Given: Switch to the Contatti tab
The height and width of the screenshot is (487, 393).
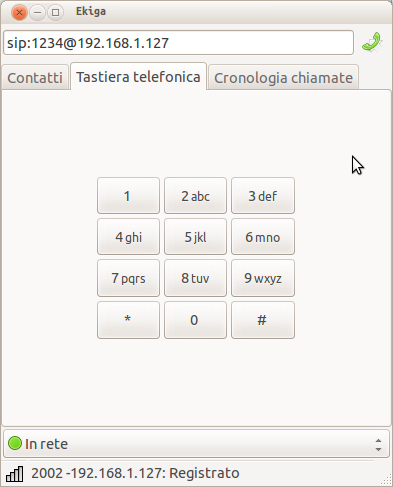Looking at the screenshot, I should pyautogui.click(x=35, y=78).
